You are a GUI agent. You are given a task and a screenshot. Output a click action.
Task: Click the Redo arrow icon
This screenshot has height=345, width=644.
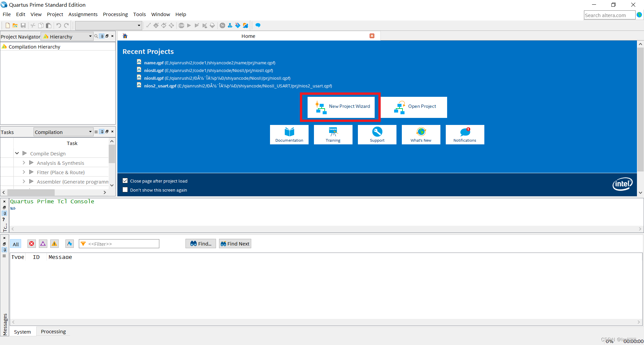66,25
